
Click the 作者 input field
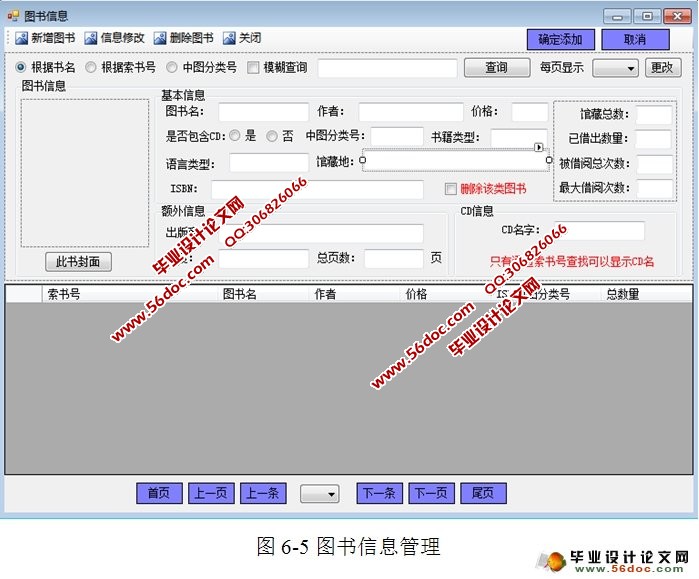point(411,112)
